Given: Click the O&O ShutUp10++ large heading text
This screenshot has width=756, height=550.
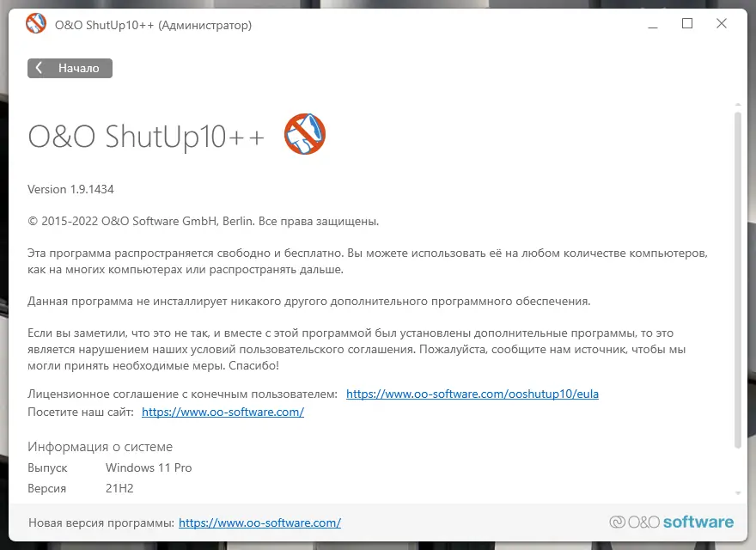Looking at the screenshot, I should tap(146, 137).
